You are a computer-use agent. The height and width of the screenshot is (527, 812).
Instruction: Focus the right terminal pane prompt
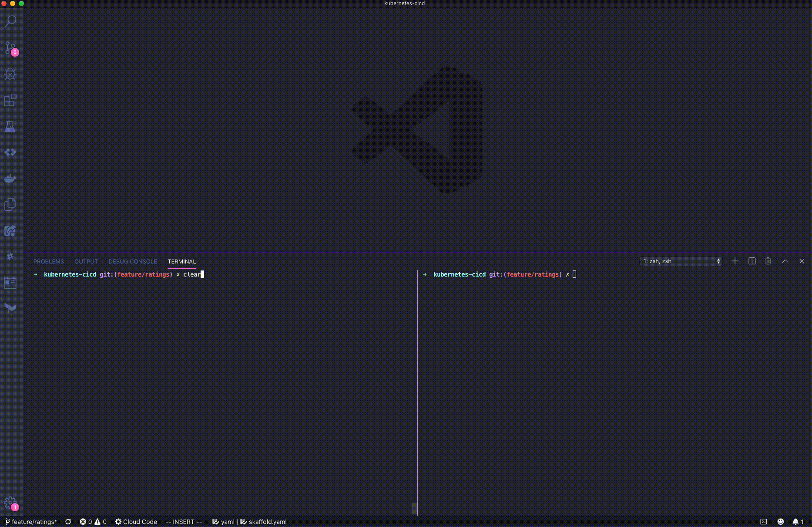pos(614,392)
